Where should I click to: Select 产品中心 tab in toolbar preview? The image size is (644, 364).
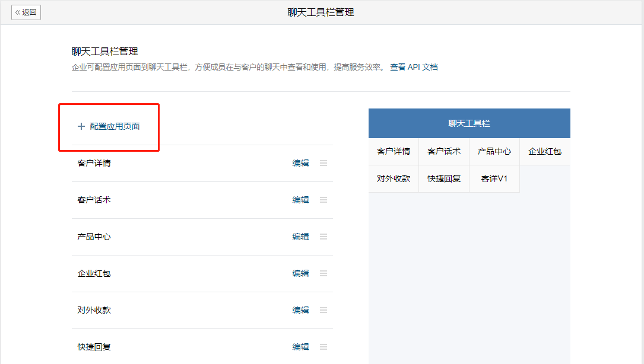(494, 151)
